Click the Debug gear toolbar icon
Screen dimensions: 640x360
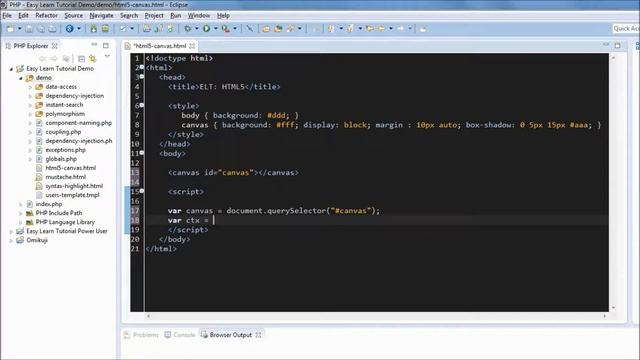click(188, 29)
